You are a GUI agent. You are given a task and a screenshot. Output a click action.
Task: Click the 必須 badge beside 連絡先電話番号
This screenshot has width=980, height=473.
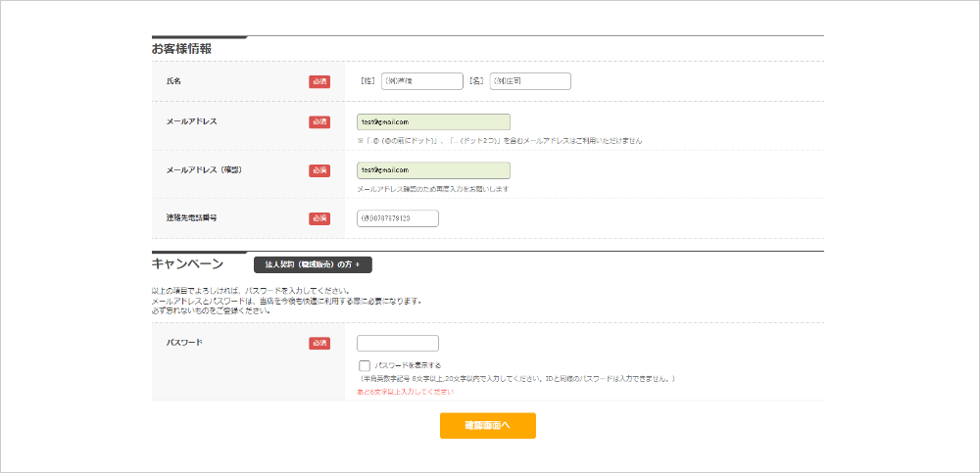pos(319,218)
